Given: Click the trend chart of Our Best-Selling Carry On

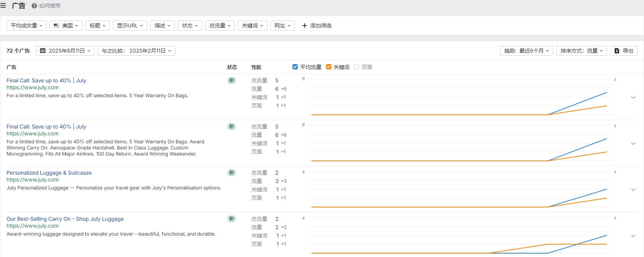Looking at the screenshot, I should coord(459,235).
